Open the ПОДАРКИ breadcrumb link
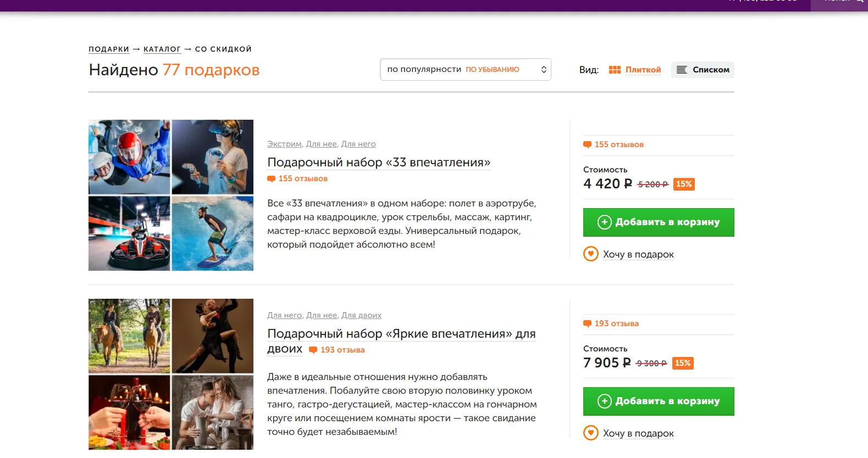The image size is (868, 458). tap(109, 49)
